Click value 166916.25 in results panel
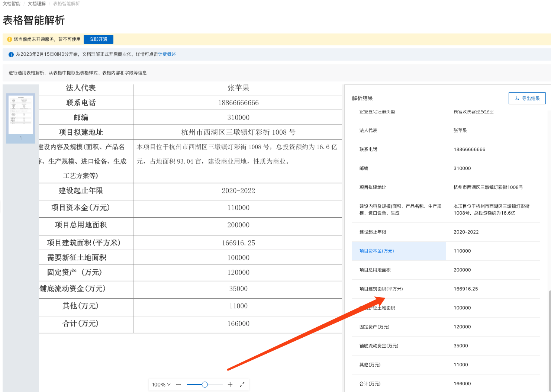 (466, 289)
